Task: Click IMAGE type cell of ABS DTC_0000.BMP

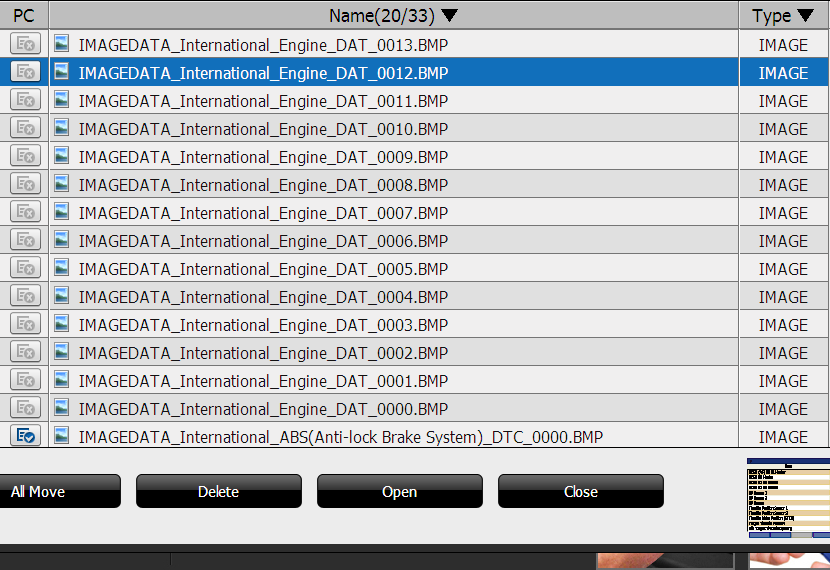Action: pyautogui.click(x=783, y=436)
